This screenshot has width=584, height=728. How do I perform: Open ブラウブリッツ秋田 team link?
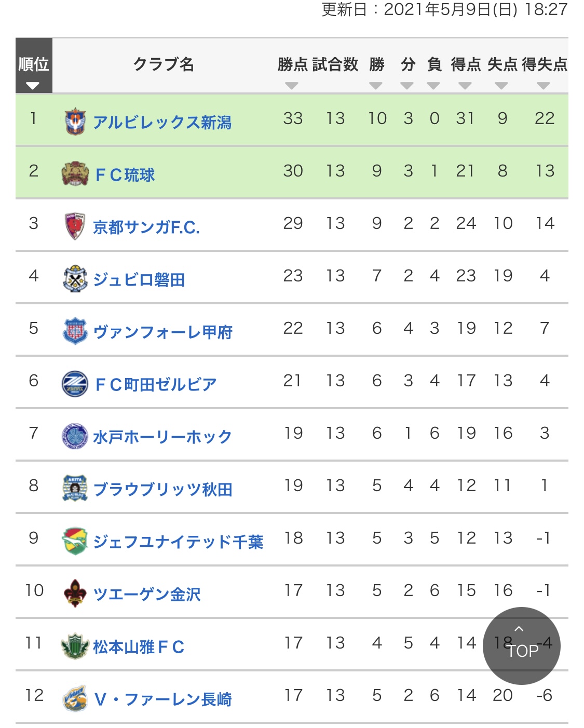click(x=162, y=489)
